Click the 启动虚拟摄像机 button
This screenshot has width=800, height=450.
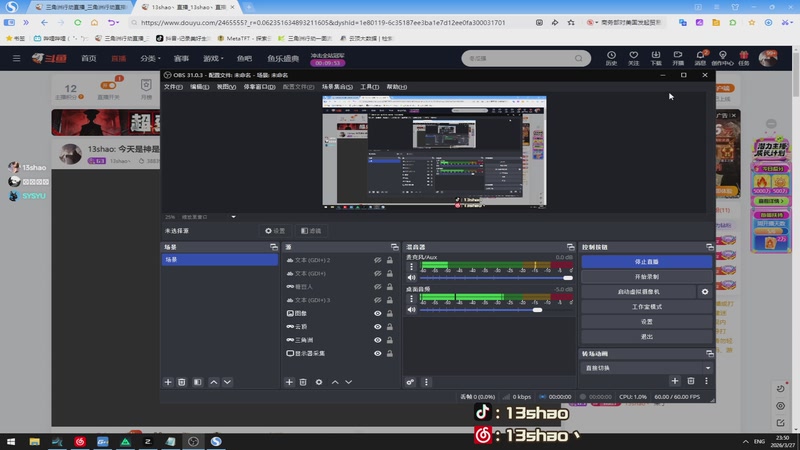[639, 292]
